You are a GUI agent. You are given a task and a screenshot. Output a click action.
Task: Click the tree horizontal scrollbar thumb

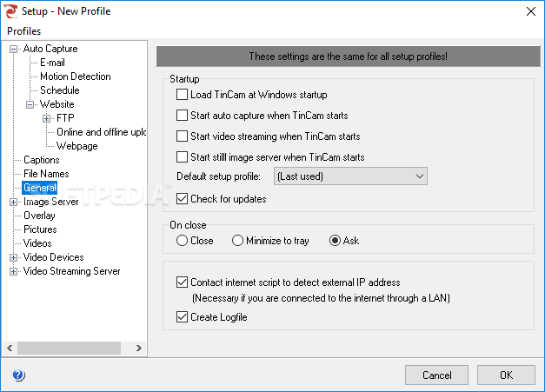69,348
